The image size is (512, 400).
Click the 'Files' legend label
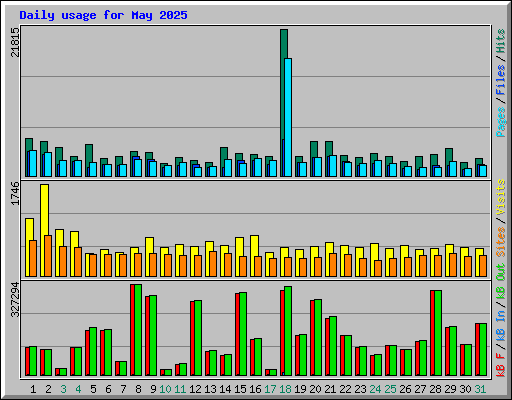coord(501,80)
